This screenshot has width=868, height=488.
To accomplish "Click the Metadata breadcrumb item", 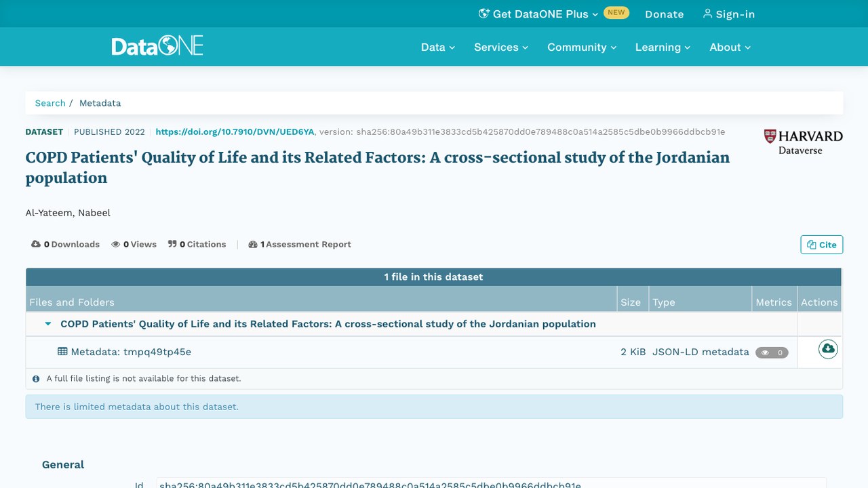I will click(x=100, y=103).
